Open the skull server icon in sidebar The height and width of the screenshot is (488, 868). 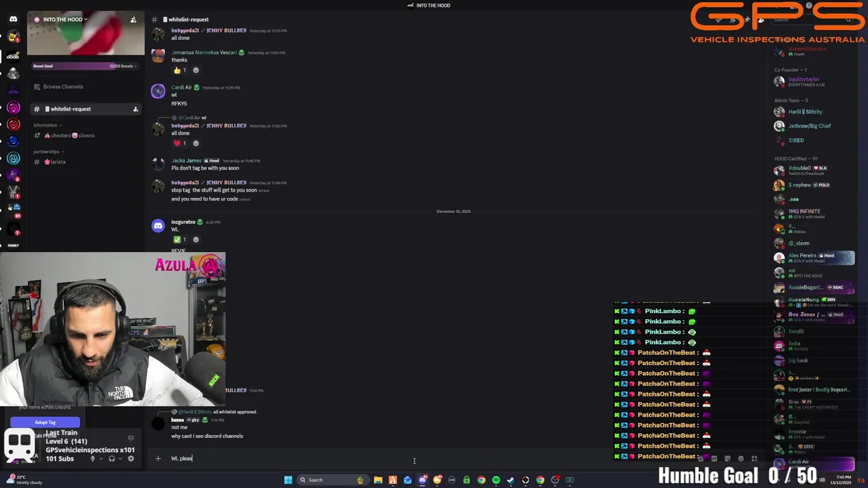[x=13, y=73]
